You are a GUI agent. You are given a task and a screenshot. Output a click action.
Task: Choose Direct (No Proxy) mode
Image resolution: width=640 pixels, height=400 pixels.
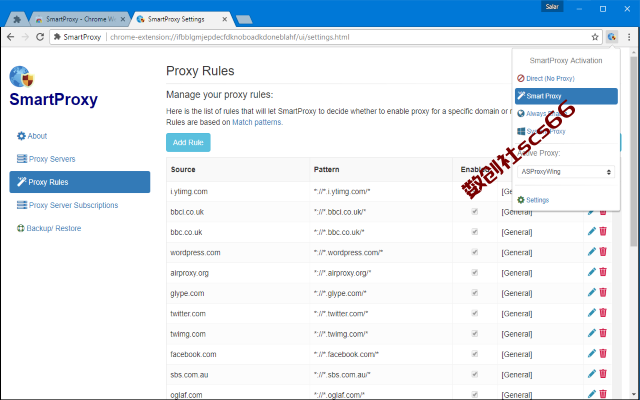(x=546, y=78)
